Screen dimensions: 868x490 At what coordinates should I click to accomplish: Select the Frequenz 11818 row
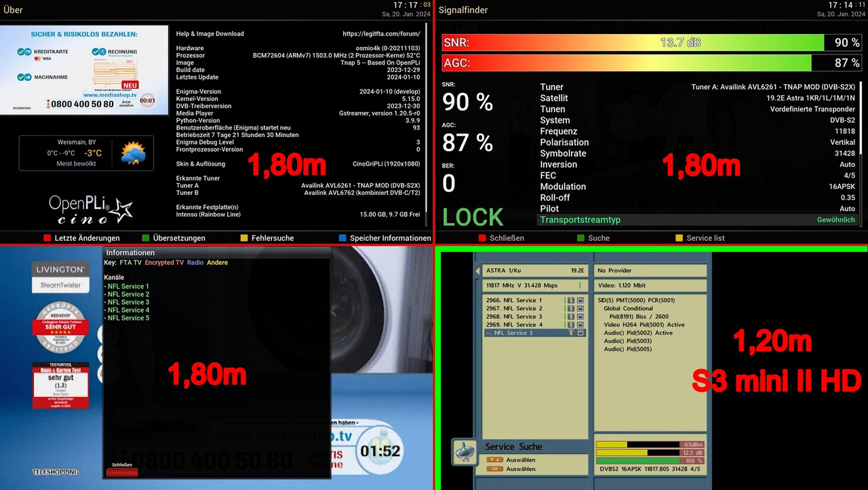tap(698, 131)
